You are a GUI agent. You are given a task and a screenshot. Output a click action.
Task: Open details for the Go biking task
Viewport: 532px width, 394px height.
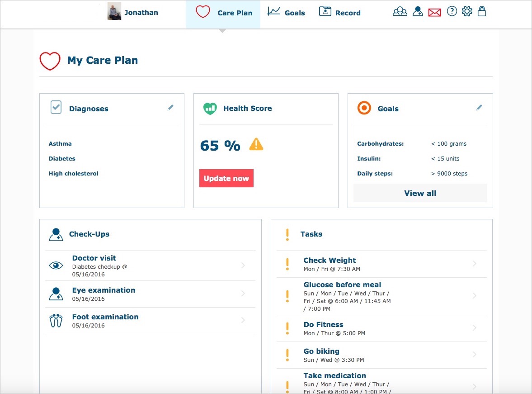coord(474,355)
